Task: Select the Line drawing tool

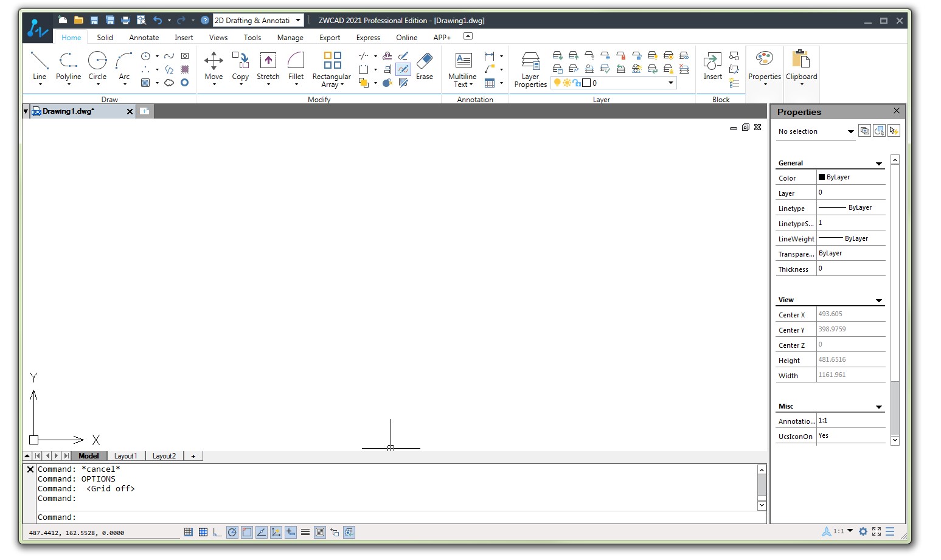Action: tap(40, 66)
